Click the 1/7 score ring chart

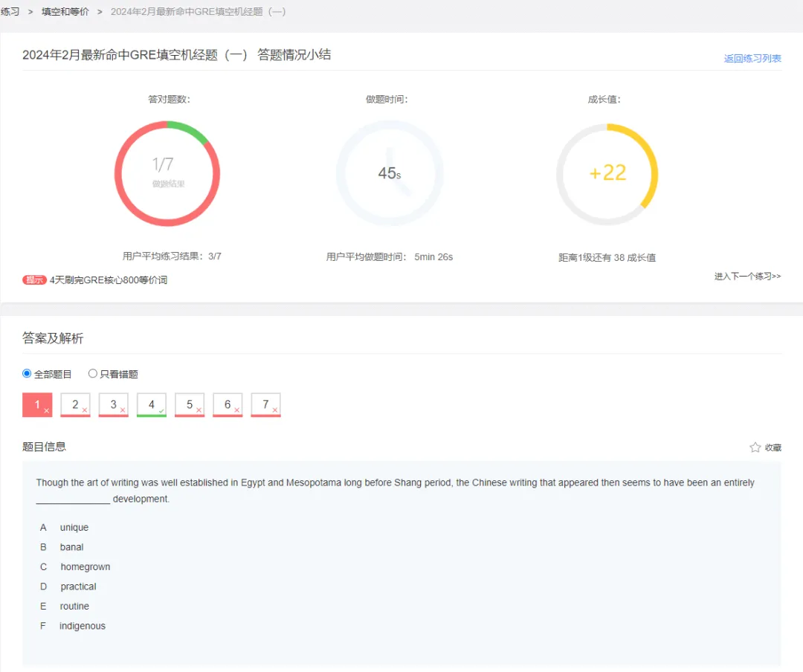tap(167, 173)
